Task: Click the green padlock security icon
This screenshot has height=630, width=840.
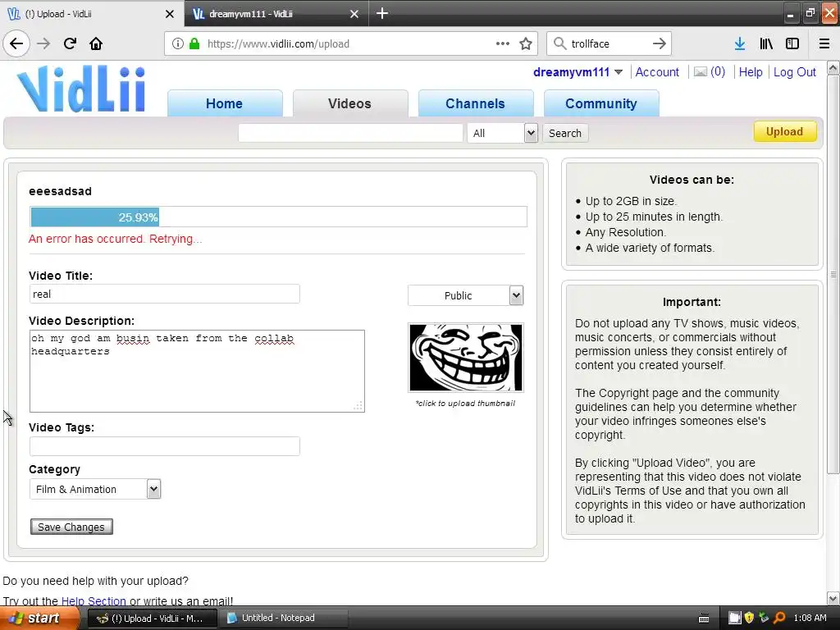Action: (194, 43)
